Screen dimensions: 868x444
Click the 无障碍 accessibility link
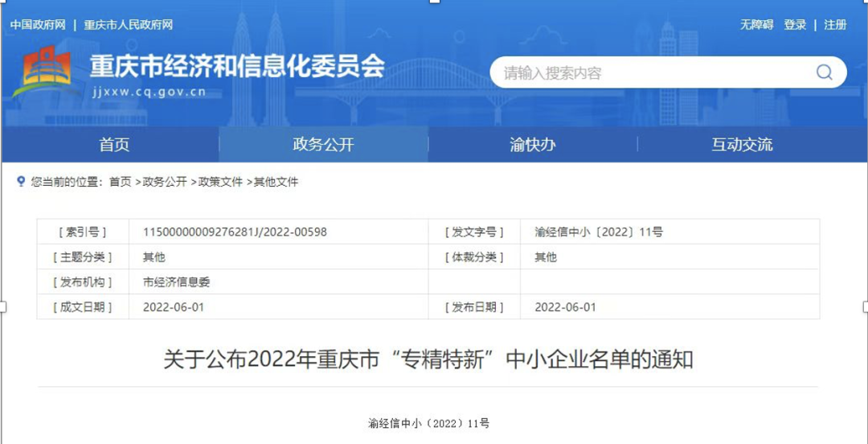(x=756, y=25)
